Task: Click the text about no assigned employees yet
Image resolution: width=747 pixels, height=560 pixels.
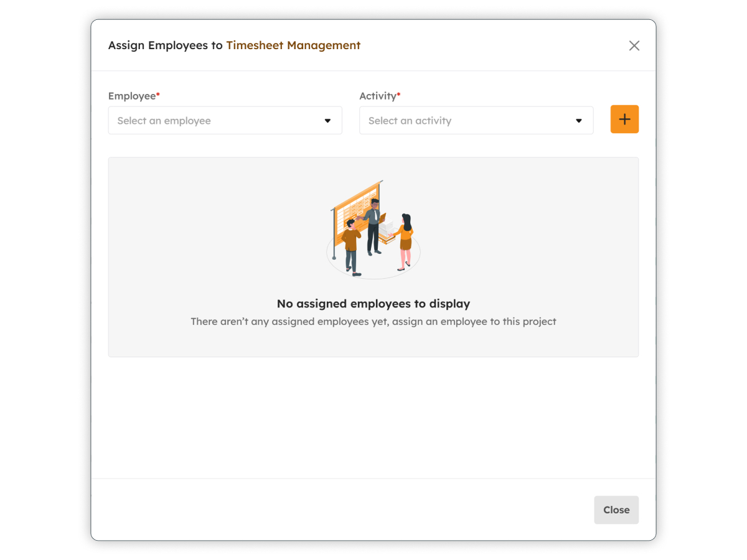Action: coord(374,322)
